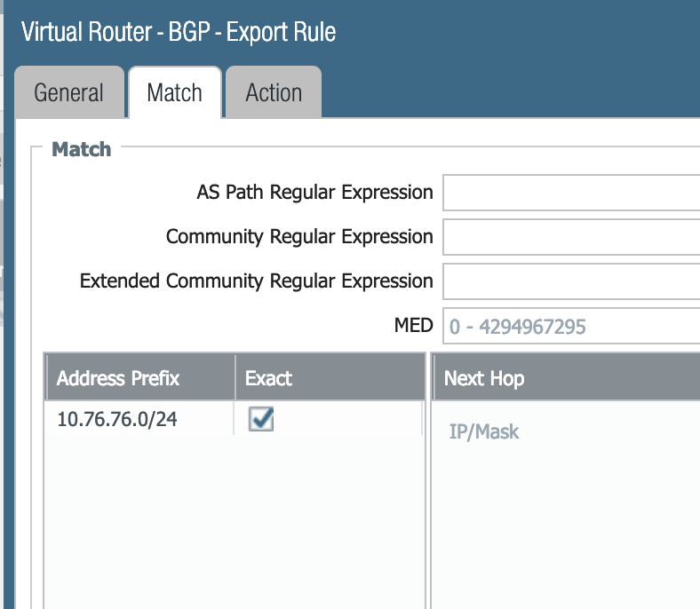Click the Exact column header
Viewport: 700px width, 609px height.
coord(268,378)
